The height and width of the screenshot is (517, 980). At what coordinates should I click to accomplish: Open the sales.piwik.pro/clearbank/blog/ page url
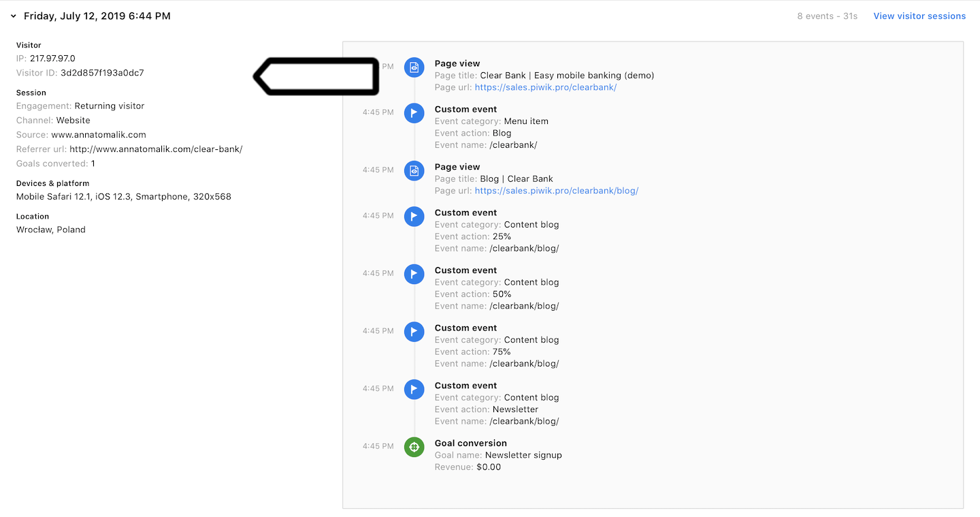[557, 191]
